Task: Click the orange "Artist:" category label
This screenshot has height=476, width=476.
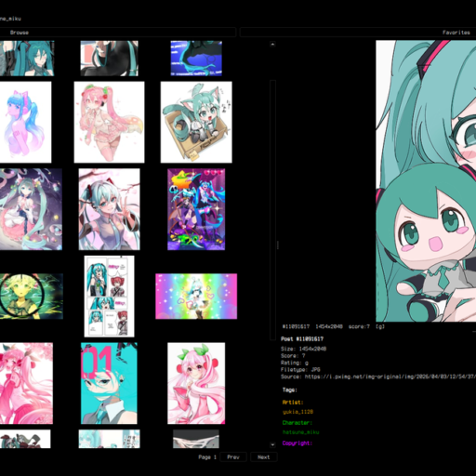Action: (293, 403)
